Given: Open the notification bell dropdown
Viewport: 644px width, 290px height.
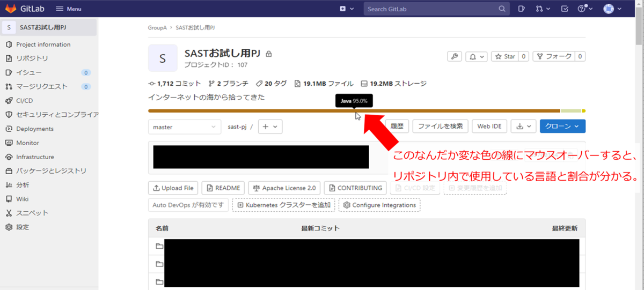Looking at the screenshot, I should click(x=477, y=56).
